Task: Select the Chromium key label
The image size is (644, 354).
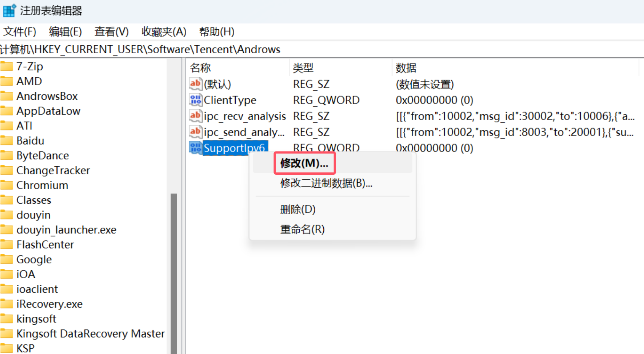Action: click(42, 185)
